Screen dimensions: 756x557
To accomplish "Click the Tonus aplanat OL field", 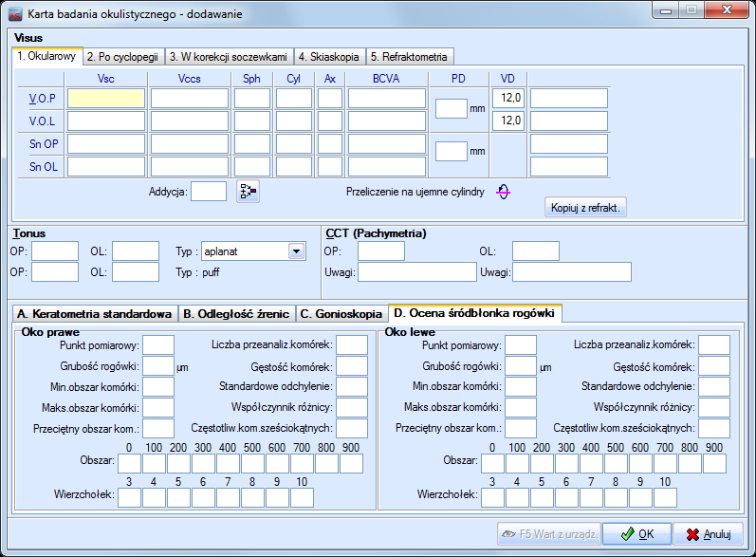I will click(x=136, y=251).
